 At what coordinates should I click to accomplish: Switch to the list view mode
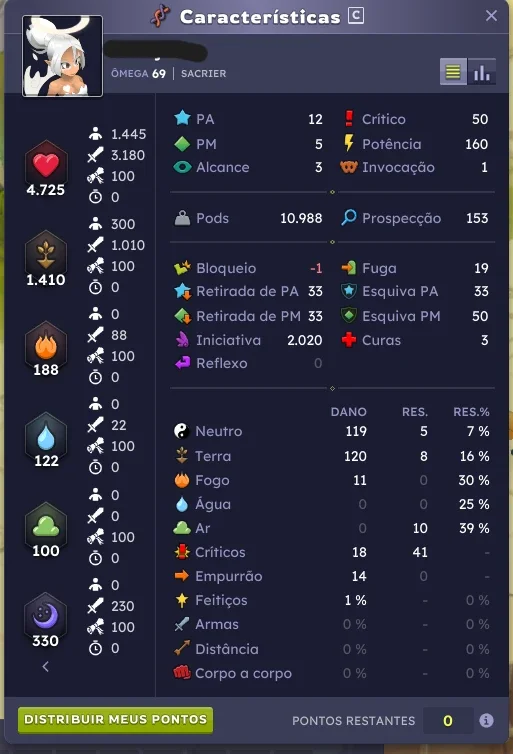tap(453, 72)
